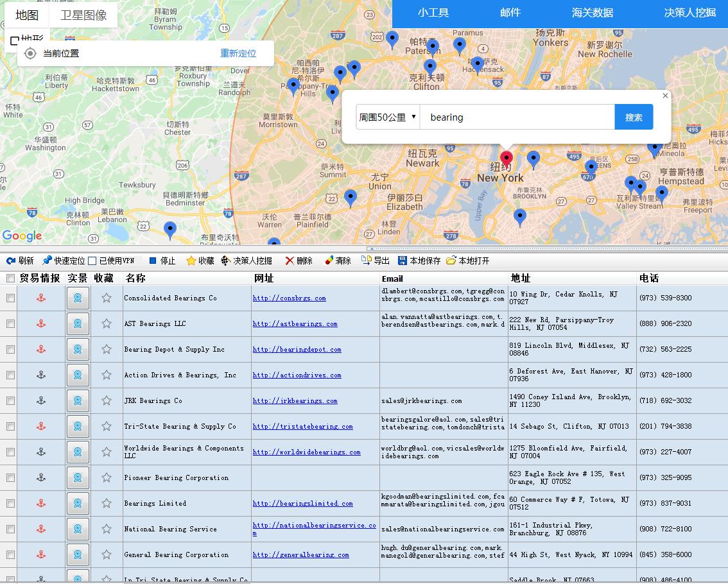Click the 导出 export icon
The width and height of the screenshot is (728, 584).
pos(367,261)
